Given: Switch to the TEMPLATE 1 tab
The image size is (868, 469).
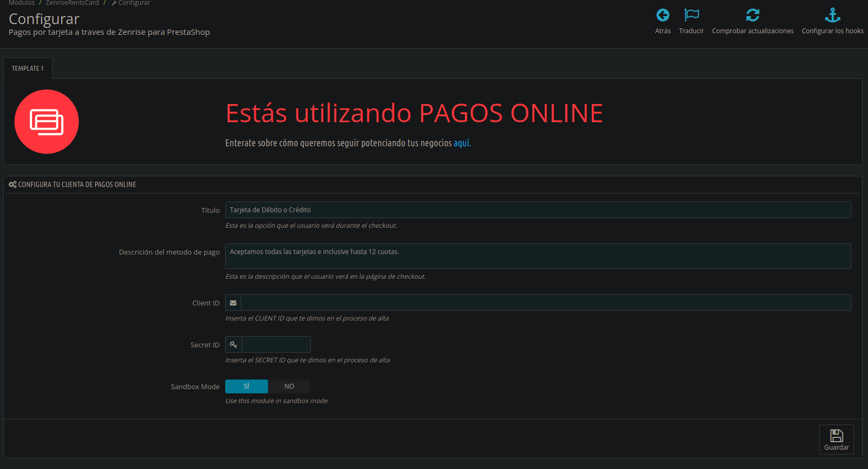Looking at the screenshot, I should [28, 69].
